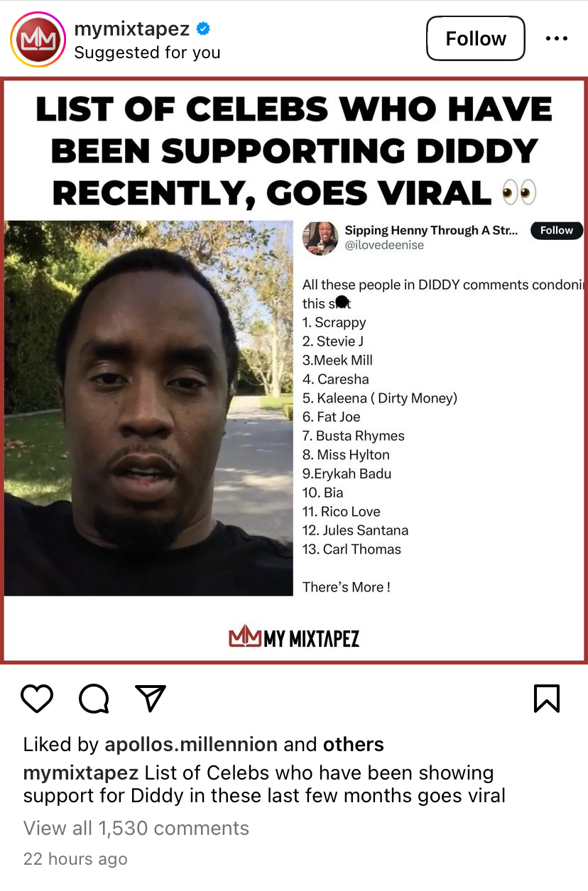
Task: Save the post with the bookmark icon
Action: [547, 699]
